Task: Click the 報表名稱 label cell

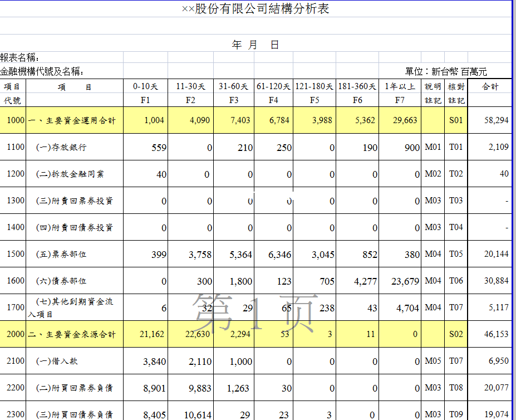Action: point(20,58)
